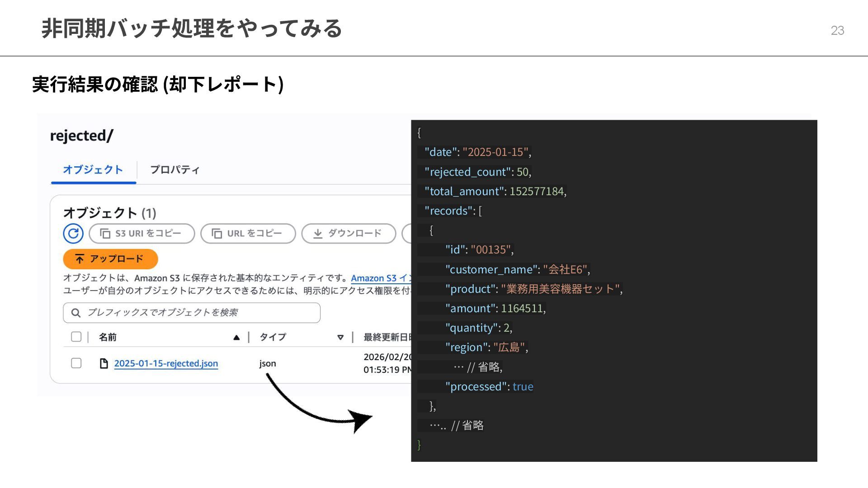This screenshot has width=868, height=488.
Task: Click copy icon in URL をコピー button
Action: (217, 234)
